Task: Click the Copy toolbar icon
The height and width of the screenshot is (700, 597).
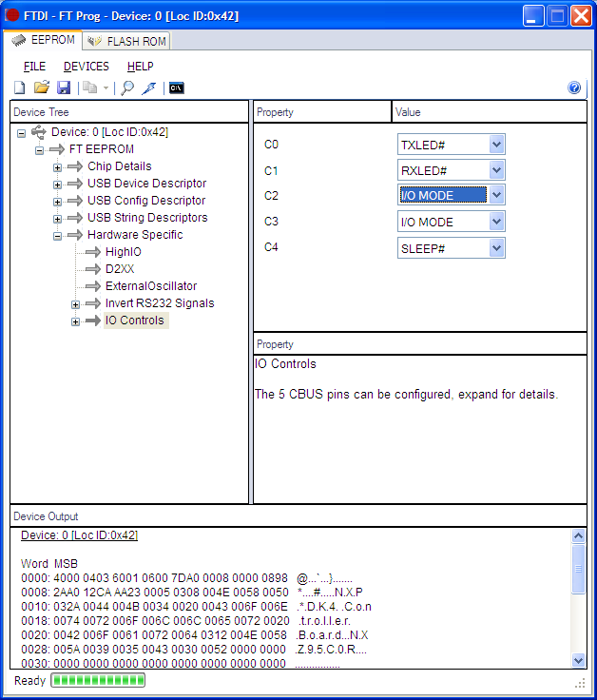Action: 90,87
